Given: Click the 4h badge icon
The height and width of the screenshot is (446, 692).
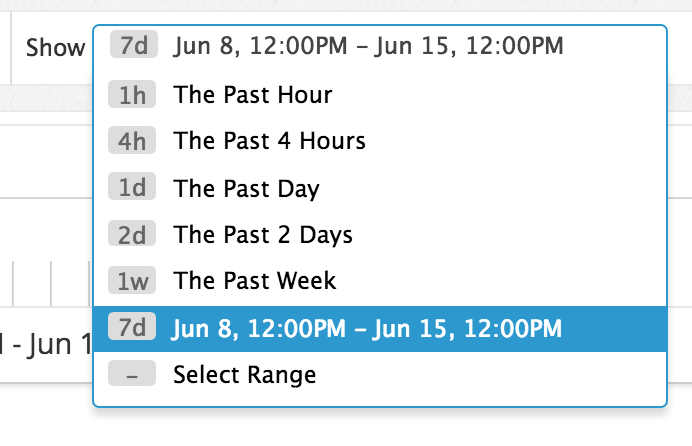Looking at the screenshot, I should (x=133, y=141).
